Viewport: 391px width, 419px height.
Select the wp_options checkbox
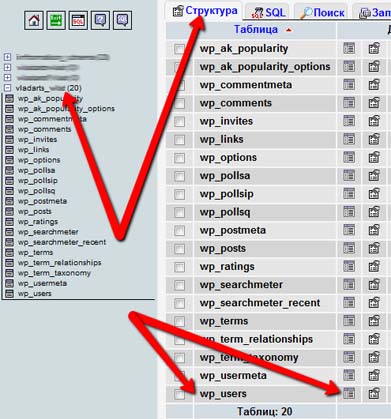coord(179,158)
